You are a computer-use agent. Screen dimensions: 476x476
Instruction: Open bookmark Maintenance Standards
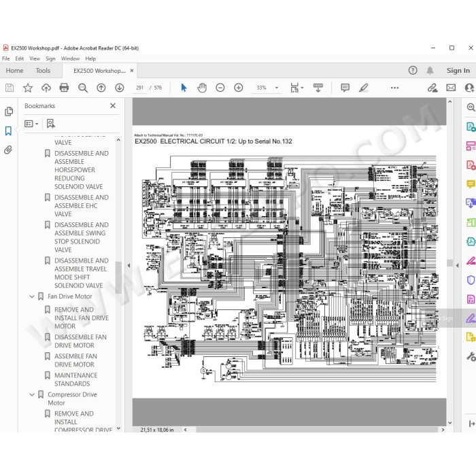coord(76,379)
